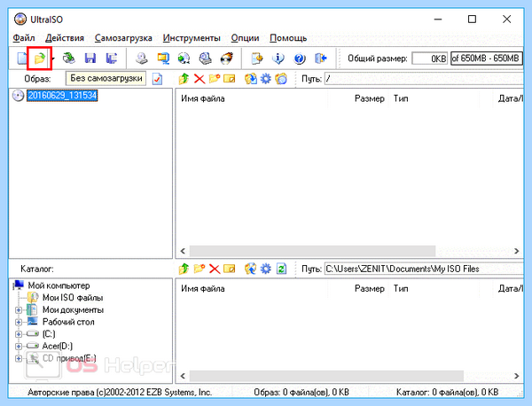Open the Инструменты menu
This screenshot has width=532, height=406.
click(192, 37)
